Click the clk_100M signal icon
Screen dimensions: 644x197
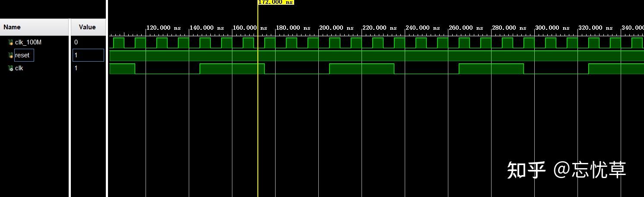click(11, 42)
